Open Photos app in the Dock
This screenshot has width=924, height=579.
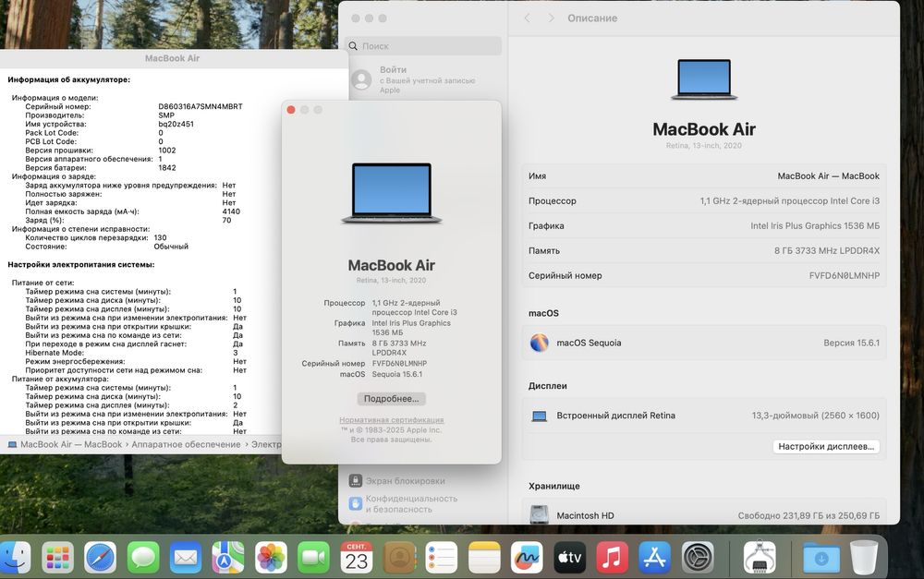(x=271, y=557)
